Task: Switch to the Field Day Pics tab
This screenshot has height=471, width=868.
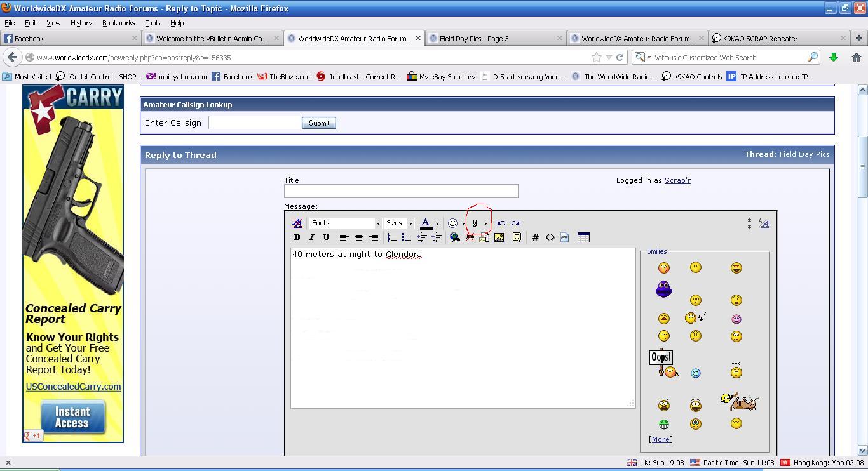Action: coord(494,38)
